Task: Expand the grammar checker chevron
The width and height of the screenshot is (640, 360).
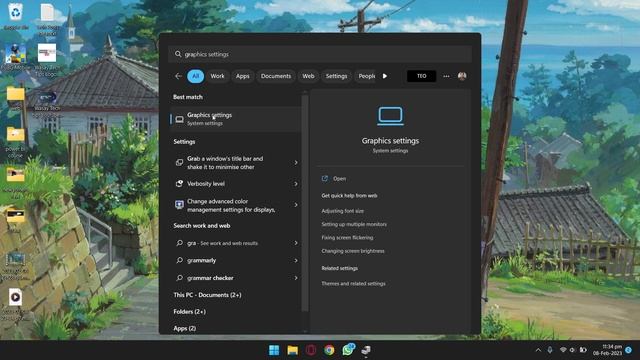Action: pyautogui.click(x=296, y=278)
